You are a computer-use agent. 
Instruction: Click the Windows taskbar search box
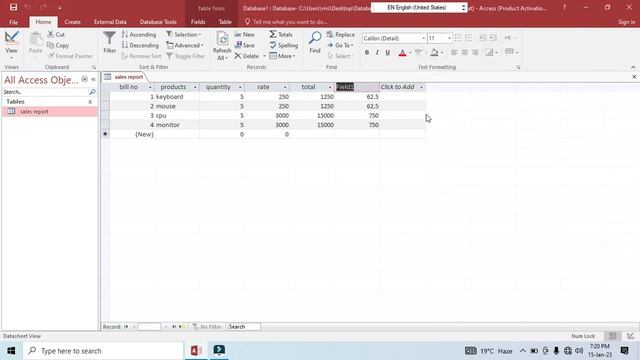[x=103, y=351]
